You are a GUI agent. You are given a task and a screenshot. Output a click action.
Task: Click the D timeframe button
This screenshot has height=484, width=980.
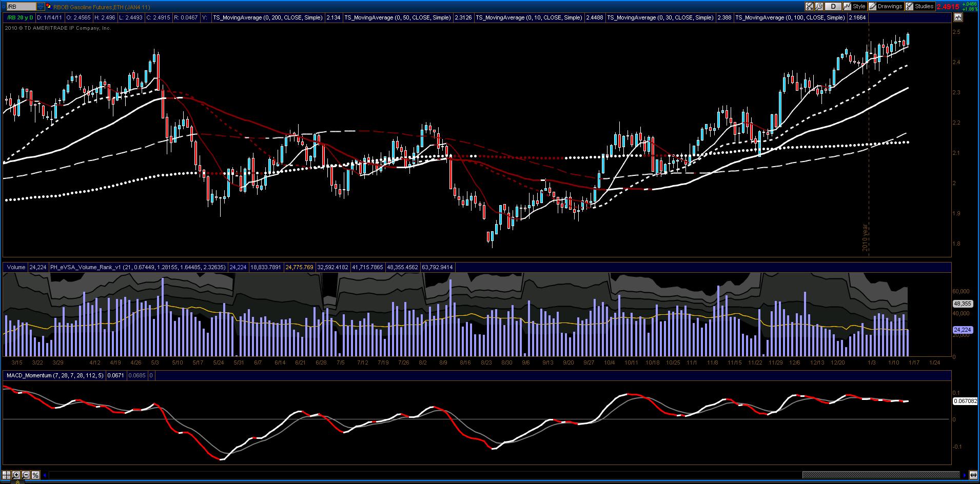(833, 7)
